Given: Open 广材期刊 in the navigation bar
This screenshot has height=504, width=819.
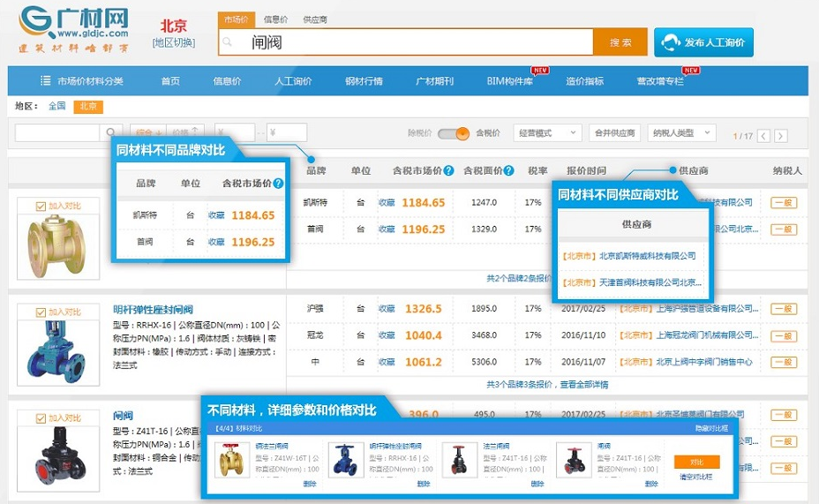Looking at the screenshot, I should (x=434, y=81).
